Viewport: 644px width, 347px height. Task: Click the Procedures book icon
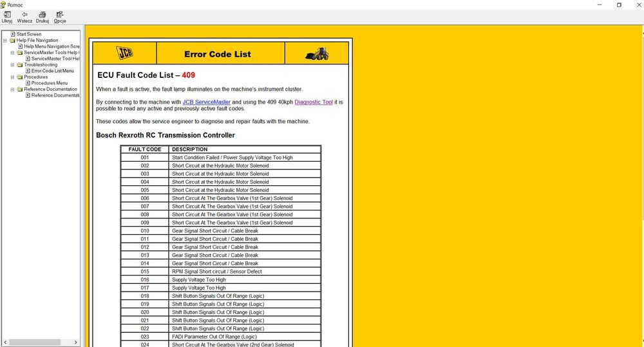(20, 77)
